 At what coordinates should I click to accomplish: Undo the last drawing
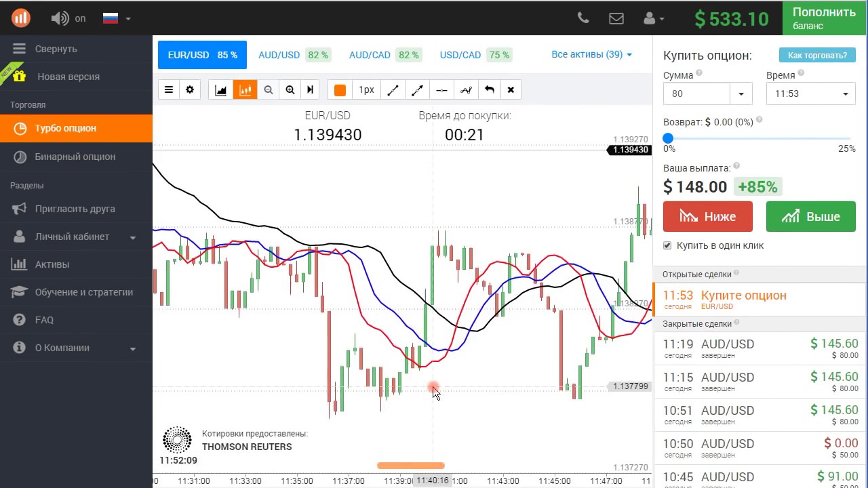point(490,90)
